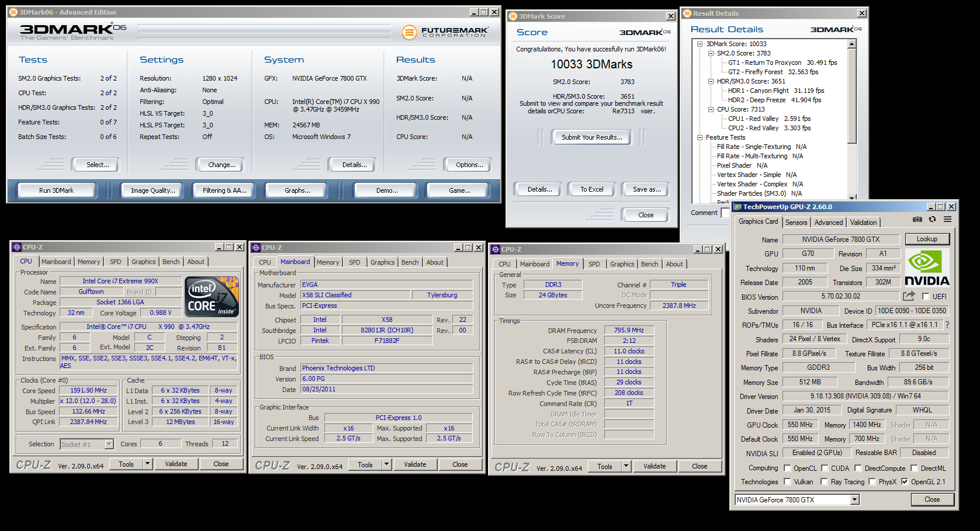Click the GPU-Z Name field
This screenshot has width=980, height=531.
[840, 239]
